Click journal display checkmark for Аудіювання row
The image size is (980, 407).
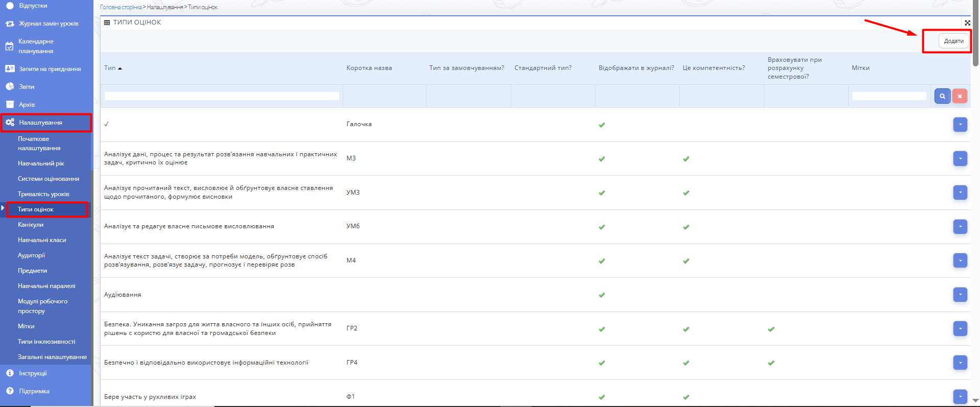(602, 295)
